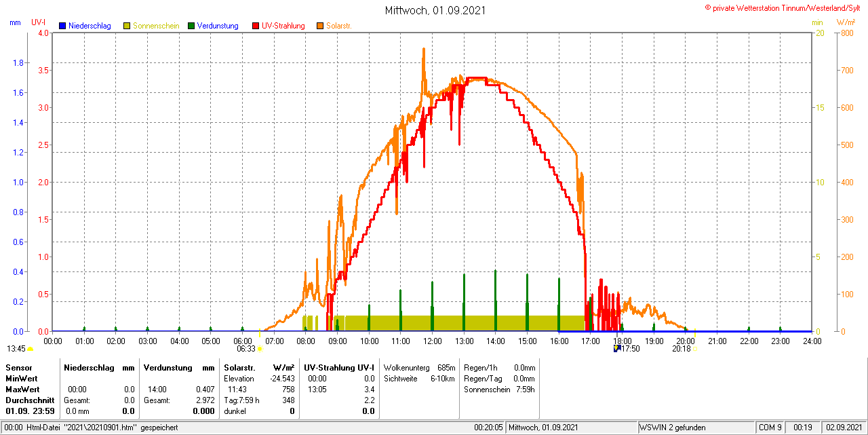The width and height of the screenshot is (868, 435).
Task: Click the blue Niederschlag legend swatch
Action: tap(63, 26)
